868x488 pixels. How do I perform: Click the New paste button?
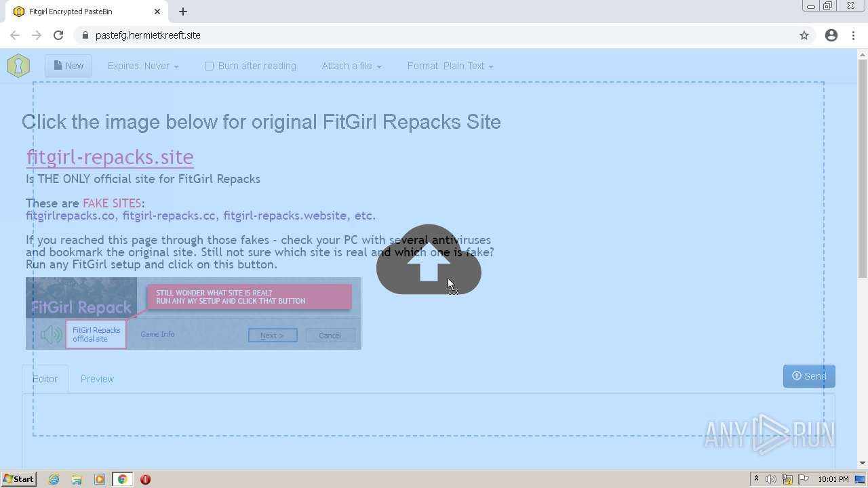(x=68, y=66)
